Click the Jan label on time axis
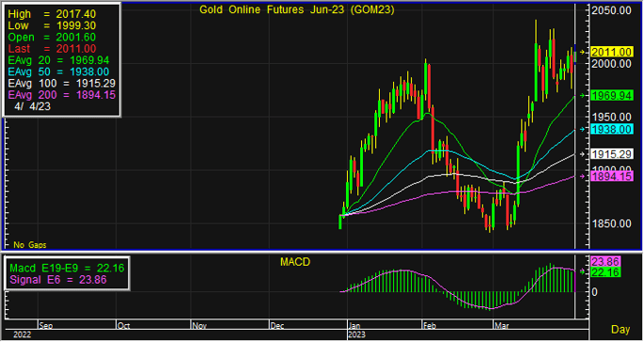The image size is (644, 342). 354,326
